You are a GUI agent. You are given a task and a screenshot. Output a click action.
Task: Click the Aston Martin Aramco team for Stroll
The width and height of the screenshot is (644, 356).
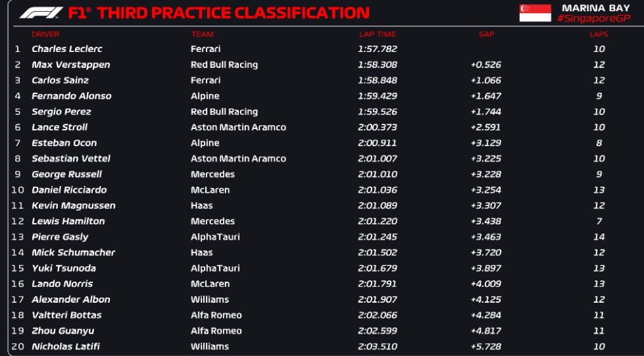pyautogui.click(x=238, y=128)
